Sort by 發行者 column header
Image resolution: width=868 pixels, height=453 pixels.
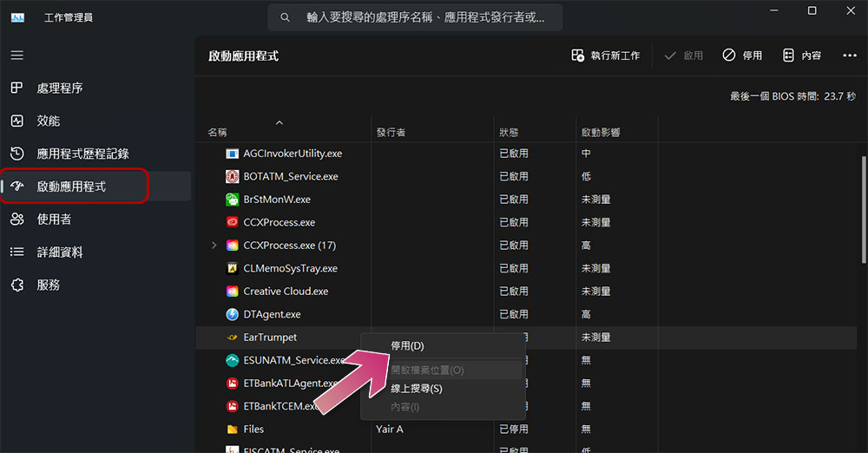pos(391,133)
